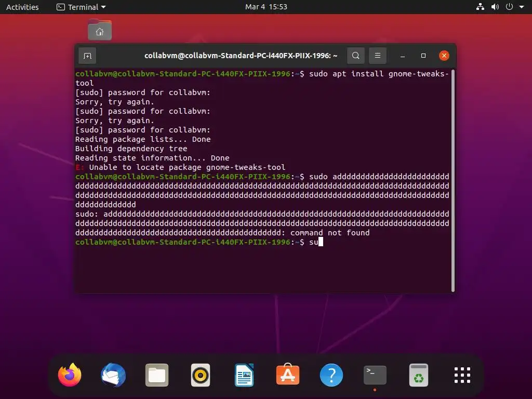532x399 pixels.
Task: Click 'Building dependency tree' line
Action: coord(131,149)
